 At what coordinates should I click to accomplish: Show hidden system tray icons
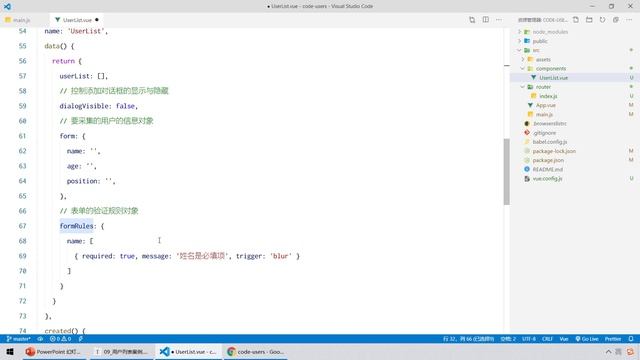point(608,351)
